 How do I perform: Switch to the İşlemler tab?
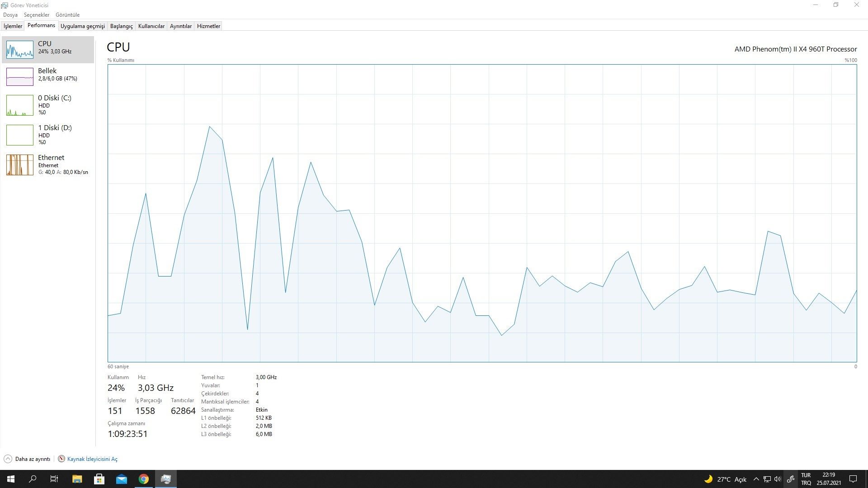point(13,26)
